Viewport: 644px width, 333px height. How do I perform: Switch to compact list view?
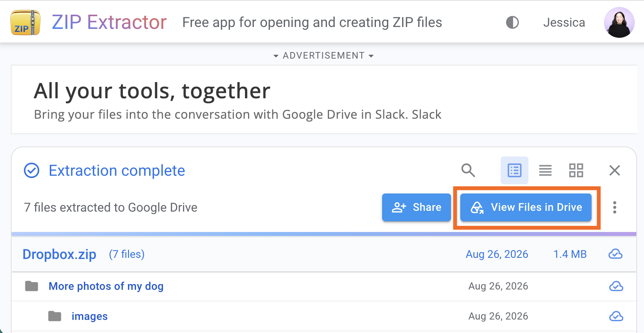click(x=545, y=170)
